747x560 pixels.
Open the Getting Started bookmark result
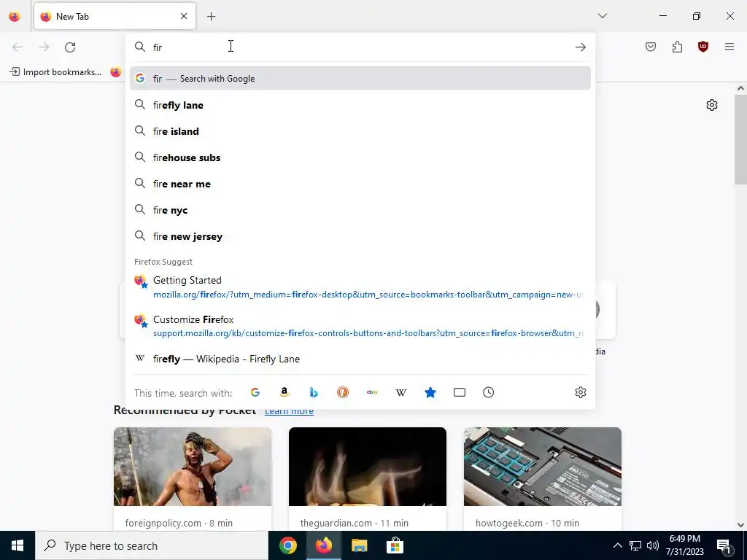[x=360, y=287]
